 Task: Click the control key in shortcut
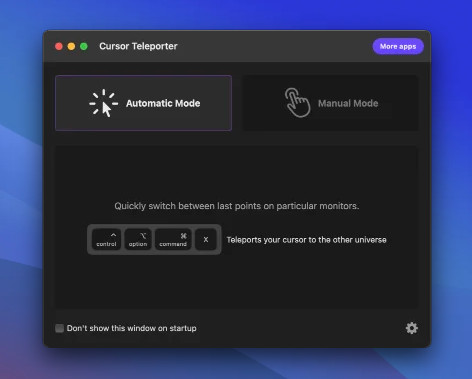pyautogui.click(x=106, y=239)
